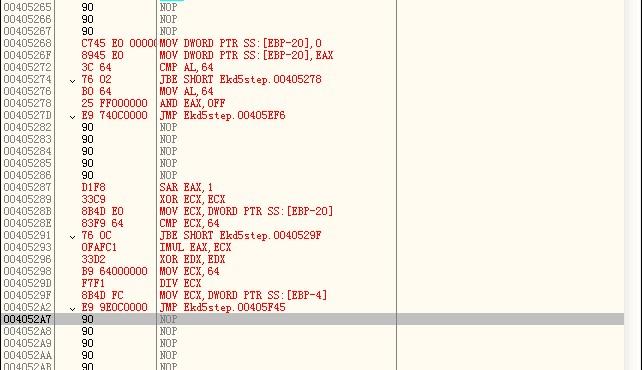This screenshot has width=642, height=370.
Task: Select the XOR EDX,EDX instruction
Action: (x=192, y=259)
